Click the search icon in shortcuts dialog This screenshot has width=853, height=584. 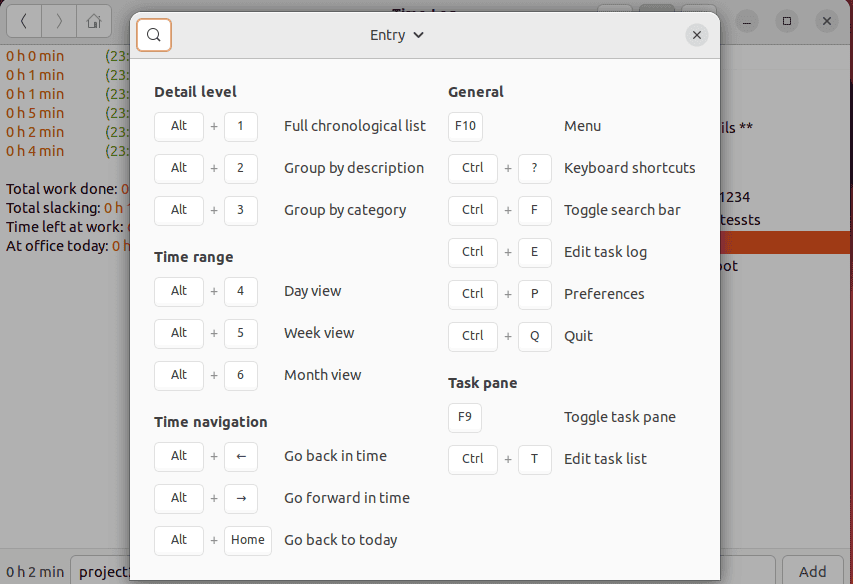[154, 35]
